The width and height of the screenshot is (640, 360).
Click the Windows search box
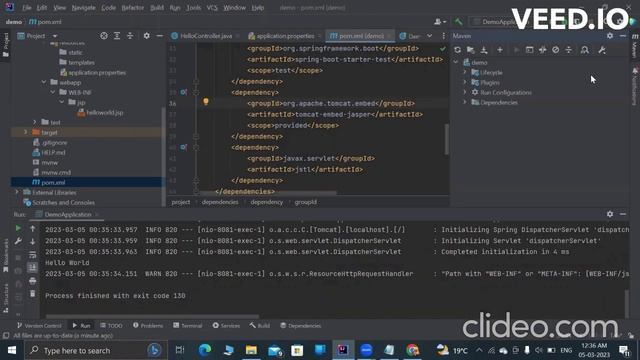pyautogui.click(x=95, y=350)
